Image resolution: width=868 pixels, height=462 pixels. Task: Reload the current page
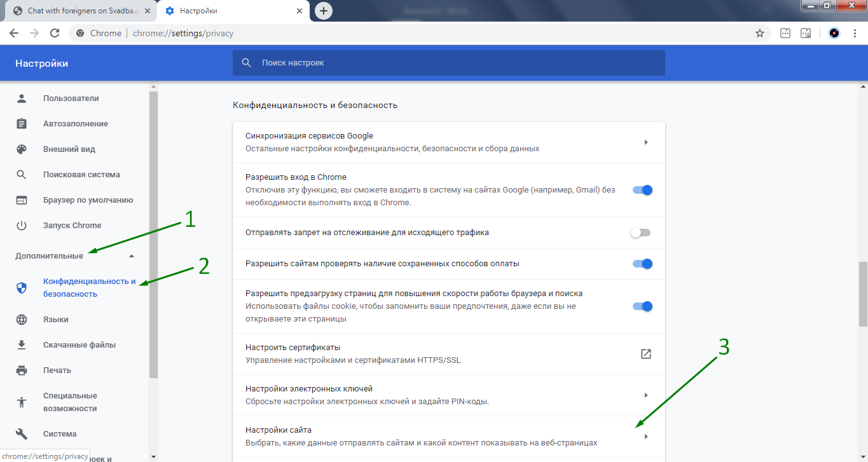pos(55,33)
